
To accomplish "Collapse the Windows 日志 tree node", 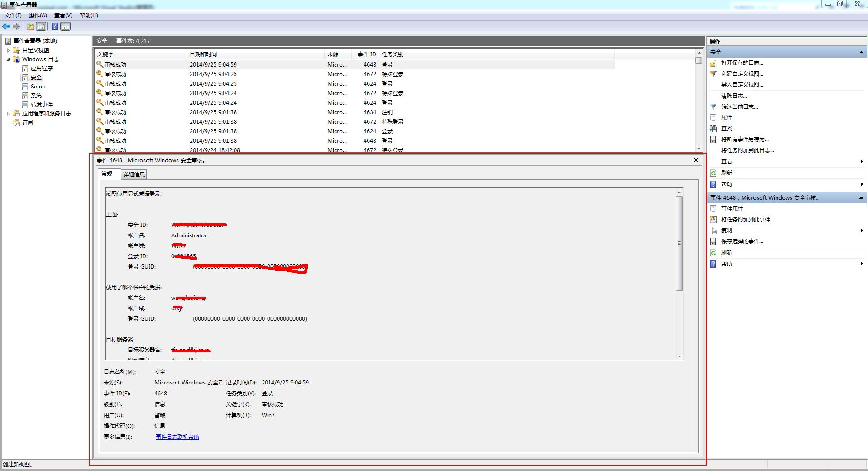I will pos(8,59).
